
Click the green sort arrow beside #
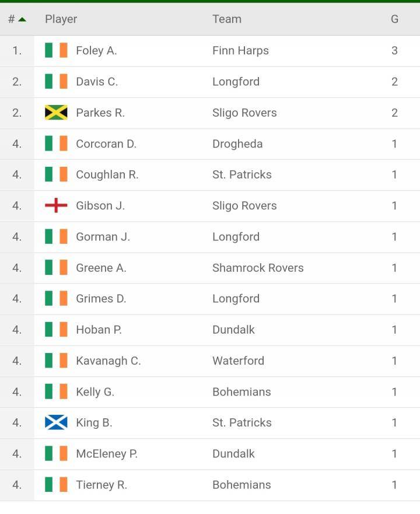[x=22, y=20]
